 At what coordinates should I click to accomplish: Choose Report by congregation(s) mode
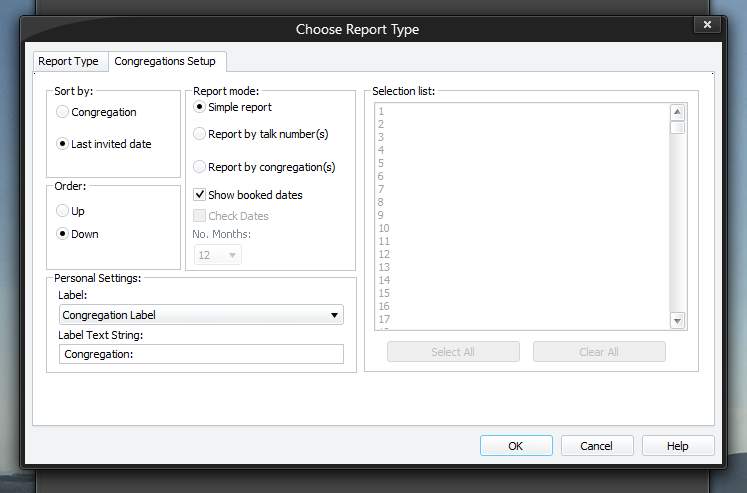(200, 167)
